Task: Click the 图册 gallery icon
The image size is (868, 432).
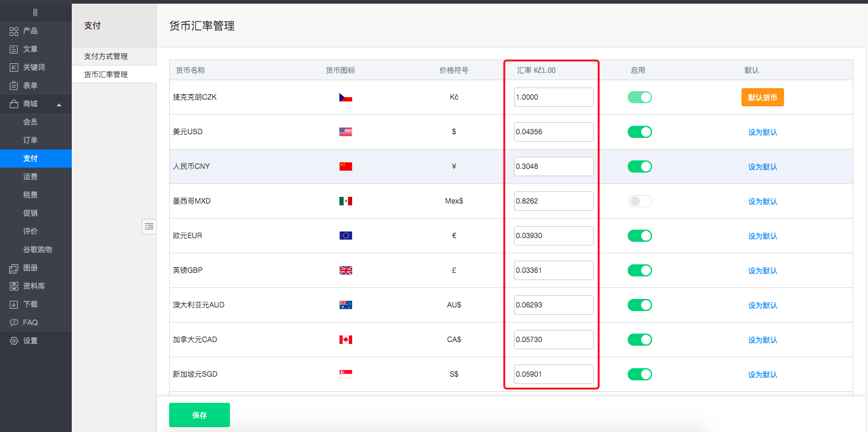Action: coord(14,268)
